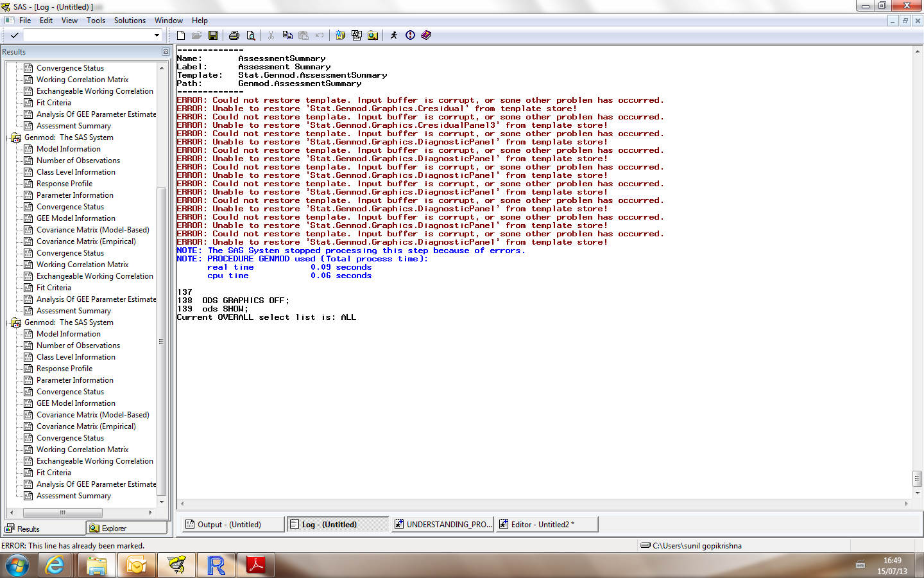
Task: Click the Paste clipboard icon
Action: pos(304,35)
